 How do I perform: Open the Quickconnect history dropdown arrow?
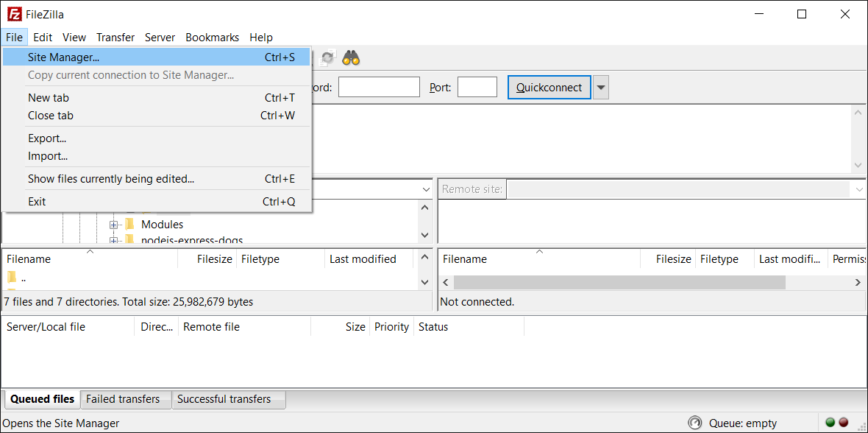tap(601, 88)
